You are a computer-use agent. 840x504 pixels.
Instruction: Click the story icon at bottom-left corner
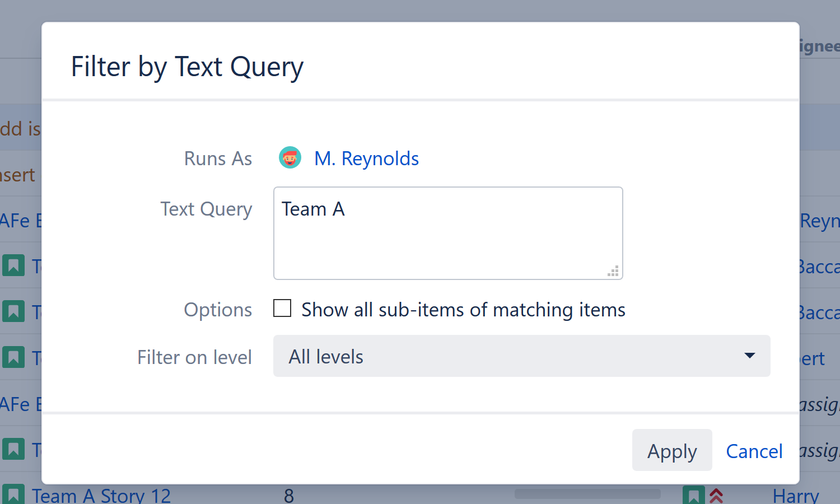pos(13,494)
